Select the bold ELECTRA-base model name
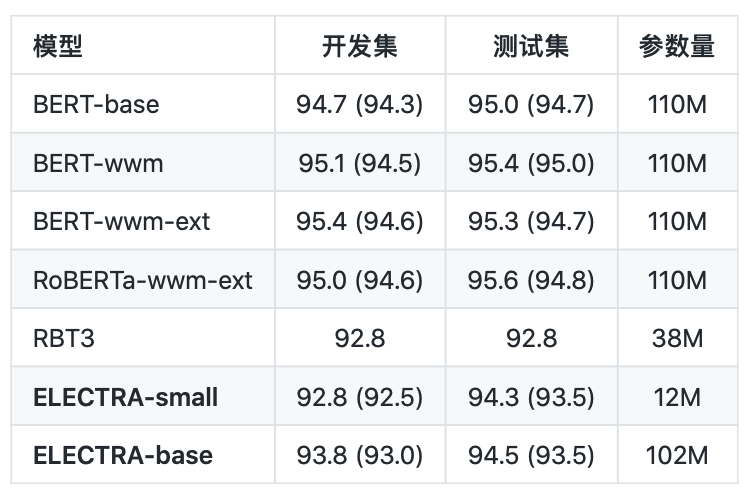This screenshot has width=750, height=496. point(123,455)
